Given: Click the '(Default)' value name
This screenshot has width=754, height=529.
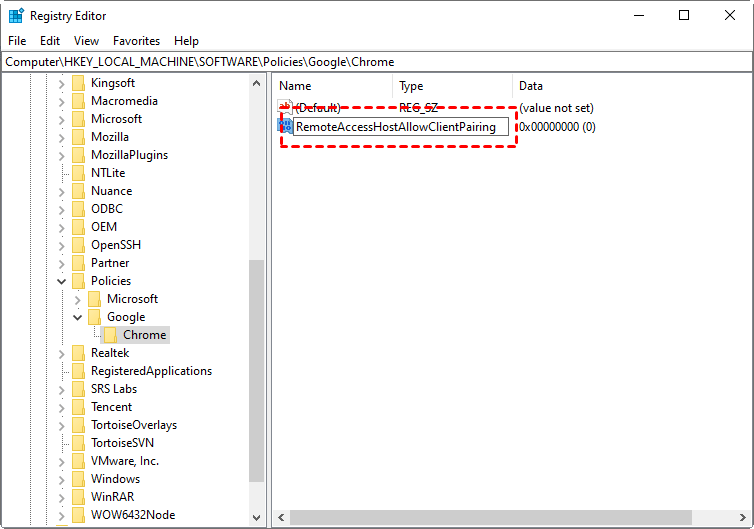Looking at the screenshot, I should (x=318, y=108).
